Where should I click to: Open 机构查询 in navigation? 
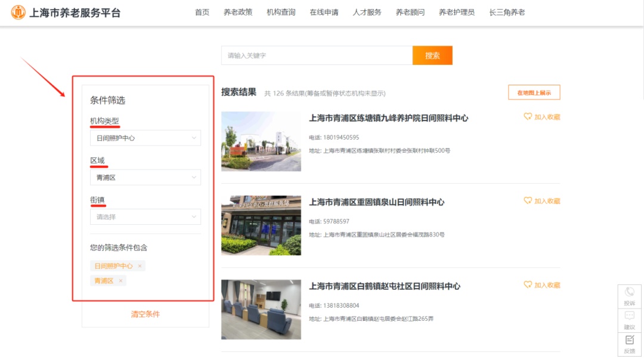click(x=281, y=13)
